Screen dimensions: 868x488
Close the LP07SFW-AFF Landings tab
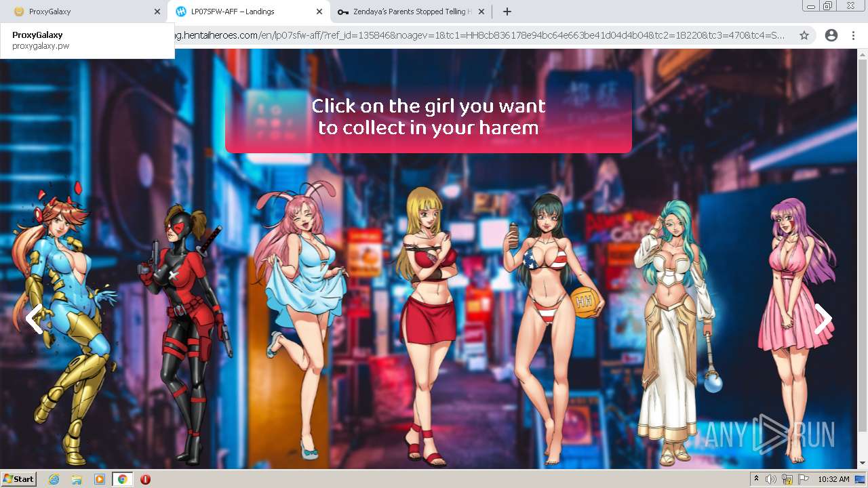pyautogui.click(x=319, y=12)
